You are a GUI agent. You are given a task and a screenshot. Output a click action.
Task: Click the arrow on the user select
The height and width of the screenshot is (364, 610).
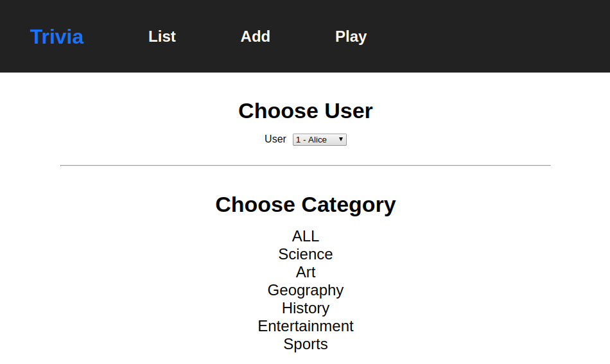pos(341,140)
